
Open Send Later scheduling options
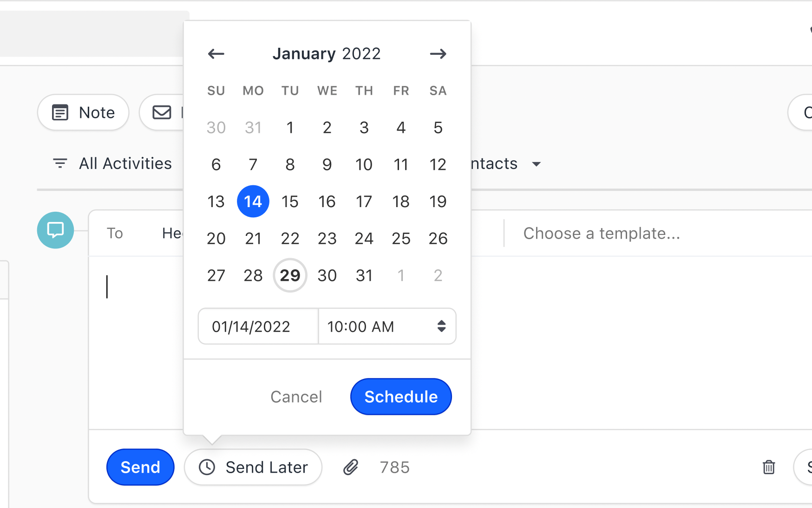(253, 467)
